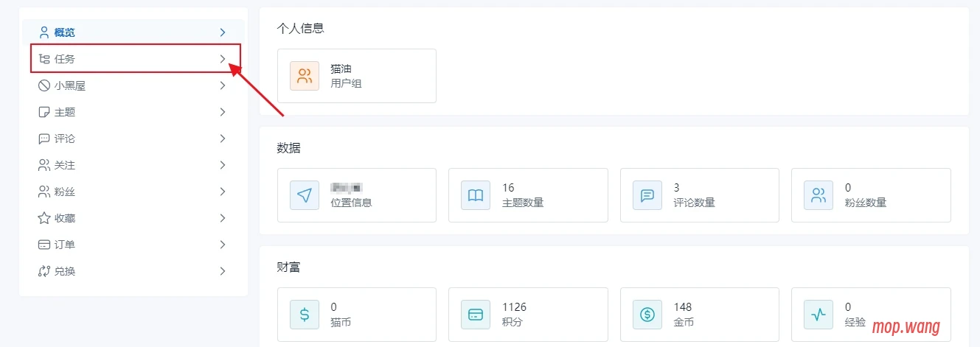Click the fans count people icon
The height and width of the screenshot is (347, 980).
coord(819,195)
